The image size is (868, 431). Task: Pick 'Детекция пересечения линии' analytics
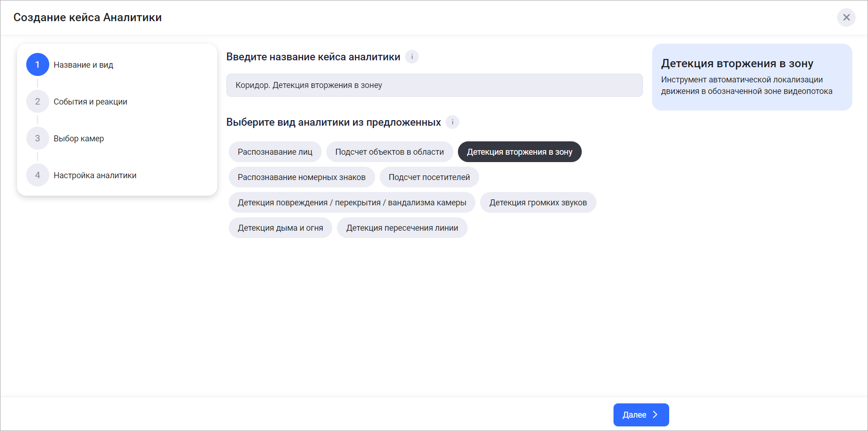[402, 228]
